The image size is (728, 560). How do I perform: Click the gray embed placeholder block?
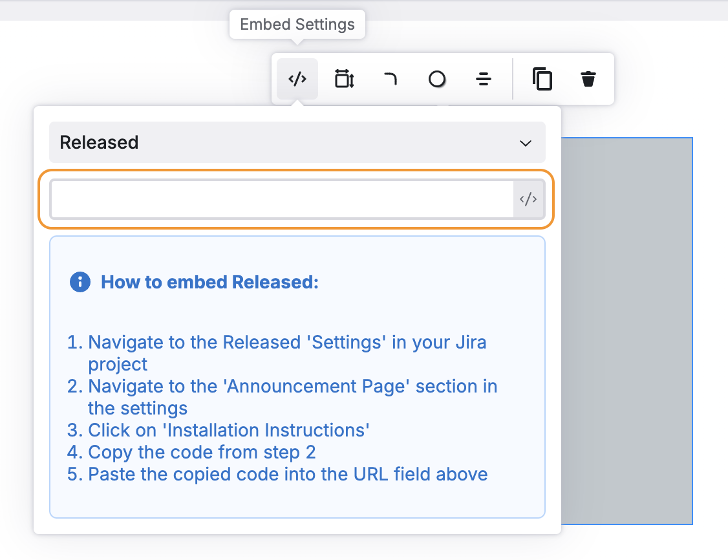click(x=626, y=330)
